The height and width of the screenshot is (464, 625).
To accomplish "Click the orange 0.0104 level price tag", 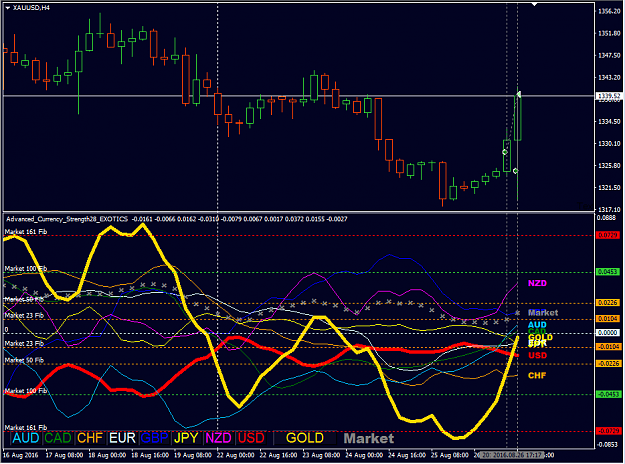I will click(608, 319).
